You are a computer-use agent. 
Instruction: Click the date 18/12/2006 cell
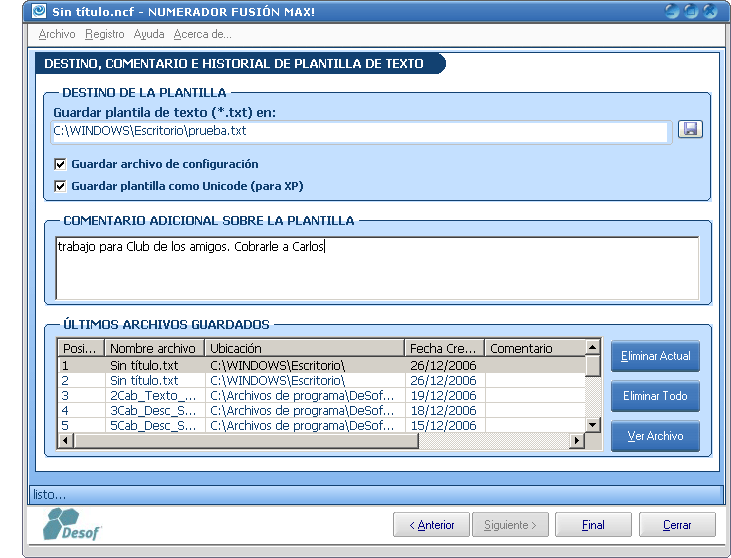coord(443,411)
